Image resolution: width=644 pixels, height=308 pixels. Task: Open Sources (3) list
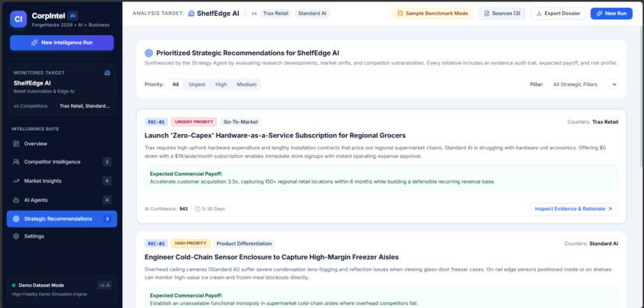(502, 14)
